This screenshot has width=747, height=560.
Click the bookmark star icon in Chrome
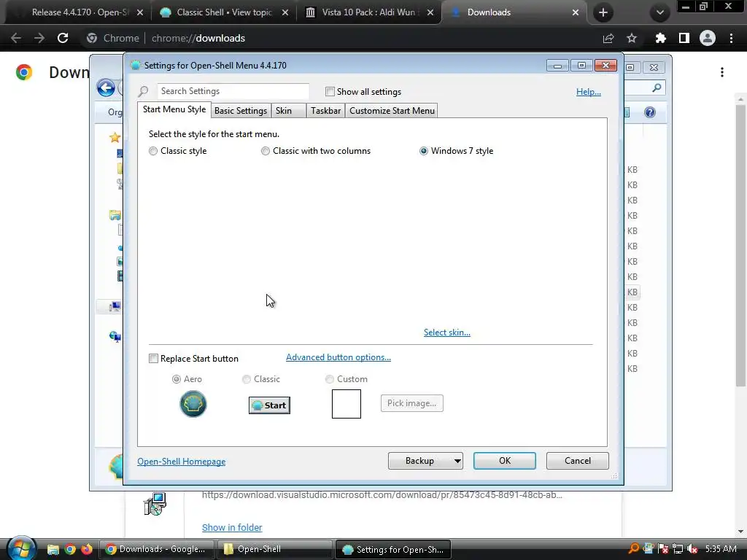point(632,38)
